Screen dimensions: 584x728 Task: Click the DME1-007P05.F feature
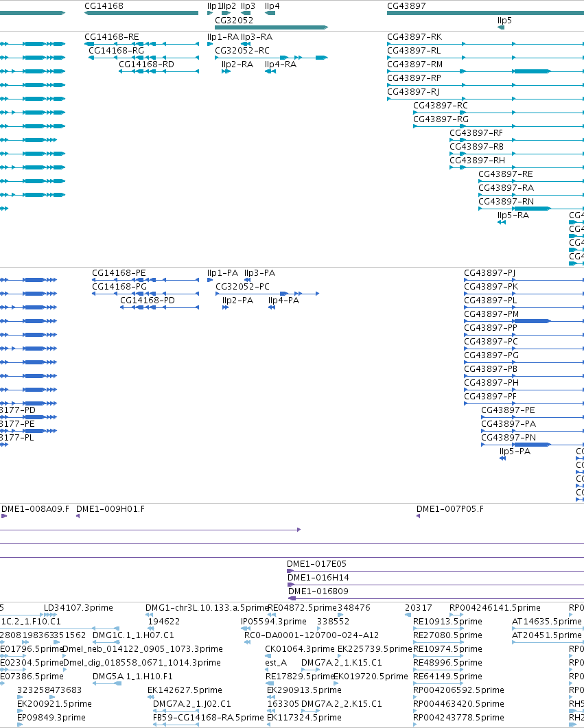pos(450,509)
